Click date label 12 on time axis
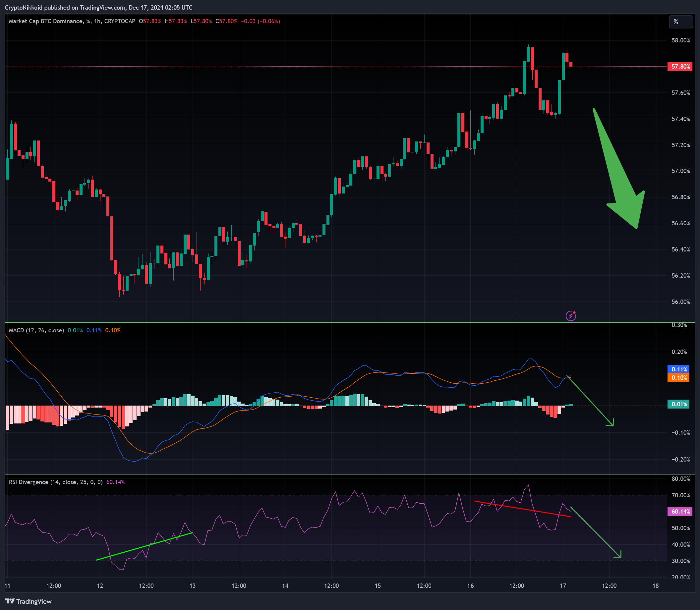 (x=100, y=585)
